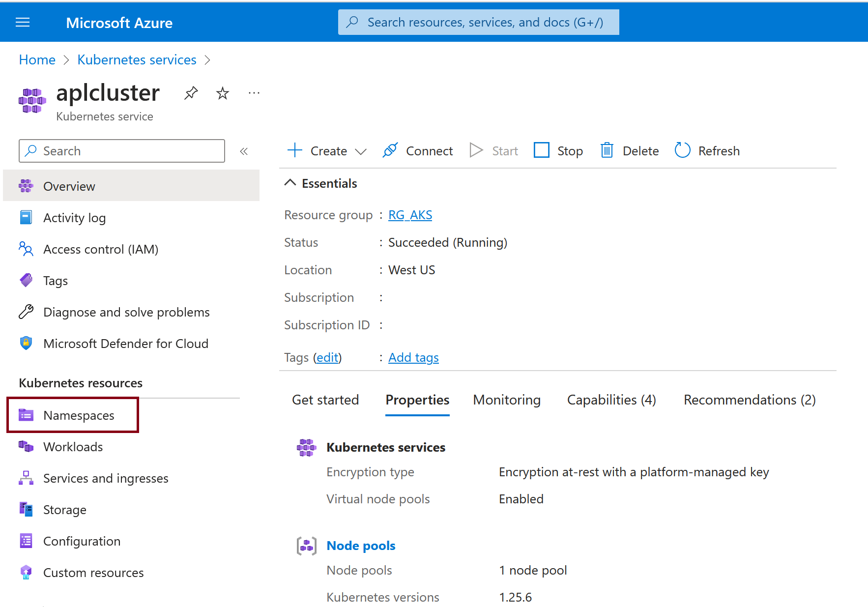Click the search magnifier icon in top bar
The image size is (868, 607).
(x=352, y=22)
